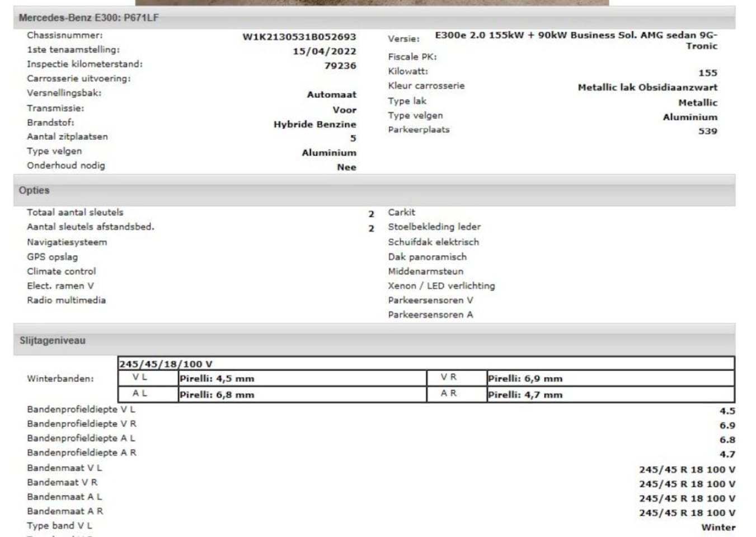This screenshot has width=756, height=537.
Task: Click the Parkeerplaats value 539
Action: (707, 131)
